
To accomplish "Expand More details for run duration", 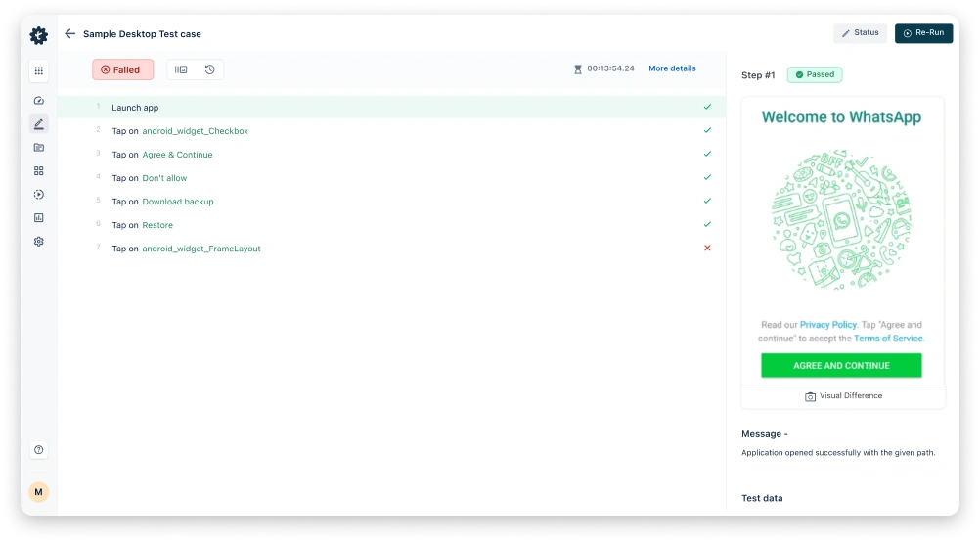I will pyautogui.click(x=672, y=68).
